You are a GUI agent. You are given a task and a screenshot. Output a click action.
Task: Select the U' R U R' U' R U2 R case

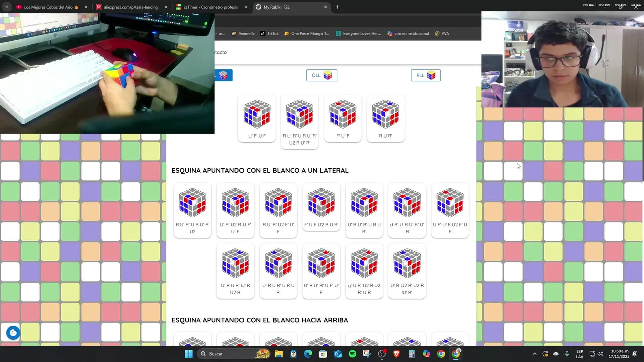235,271
